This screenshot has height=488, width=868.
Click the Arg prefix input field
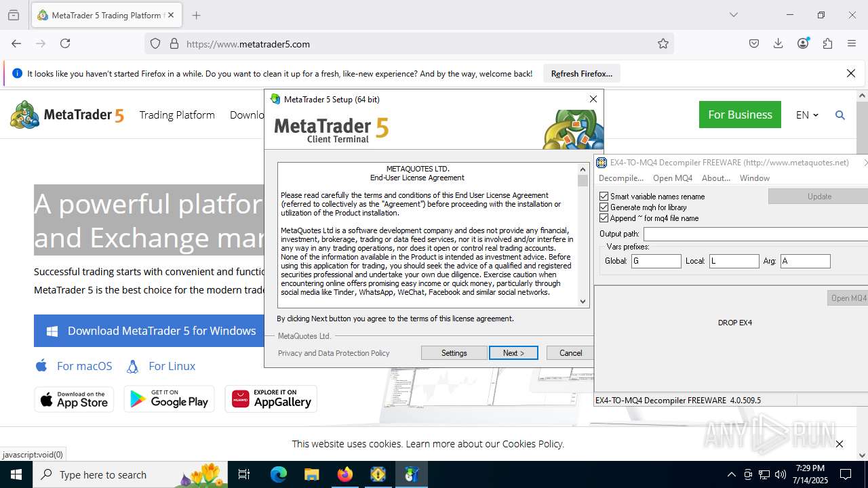[x=806, y=261]
